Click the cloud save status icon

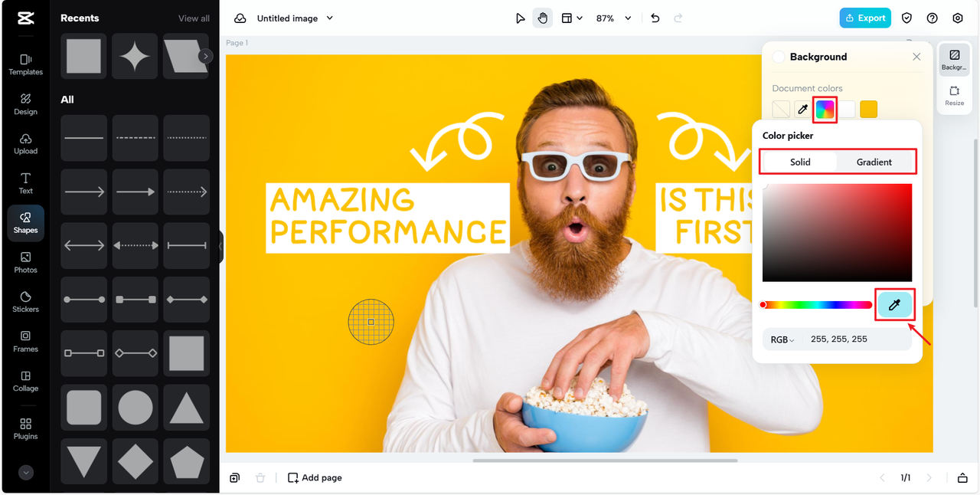240,18
